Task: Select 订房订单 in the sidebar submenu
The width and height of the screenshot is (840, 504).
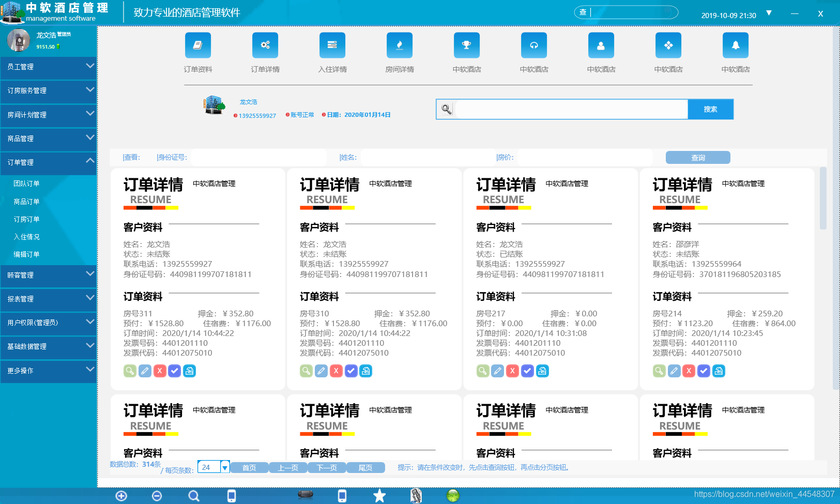Action: pyautogui.click(x=27, y=219)
